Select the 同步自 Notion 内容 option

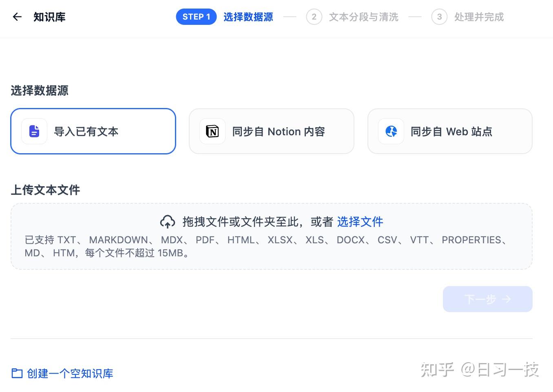pyautogui.click(x=272, y=131)
